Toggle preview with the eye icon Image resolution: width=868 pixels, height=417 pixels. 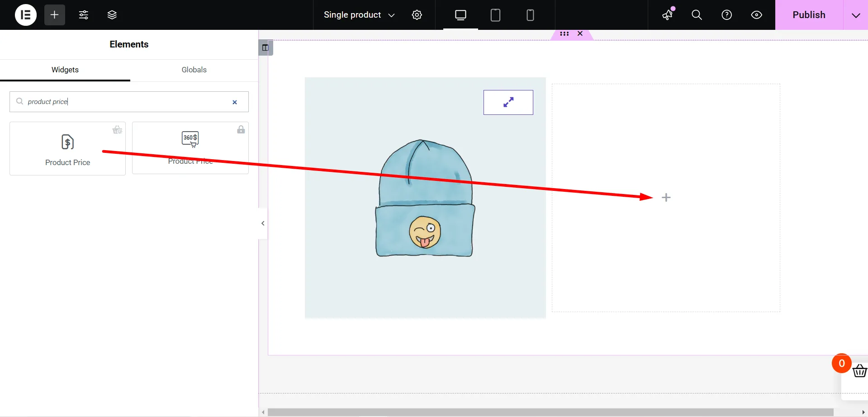(x=757, y=15)
